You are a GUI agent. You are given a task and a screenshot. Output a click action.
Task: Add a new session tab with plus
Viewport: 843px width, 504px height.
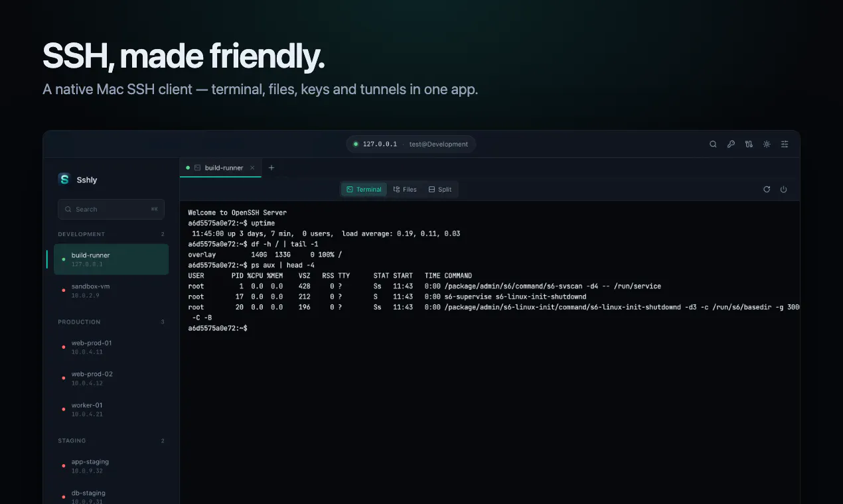click(271, 168)
